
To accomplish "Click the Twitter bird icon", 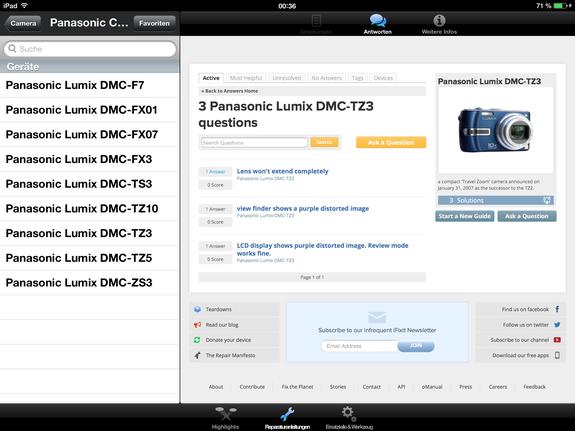I will tap(557, 325).
